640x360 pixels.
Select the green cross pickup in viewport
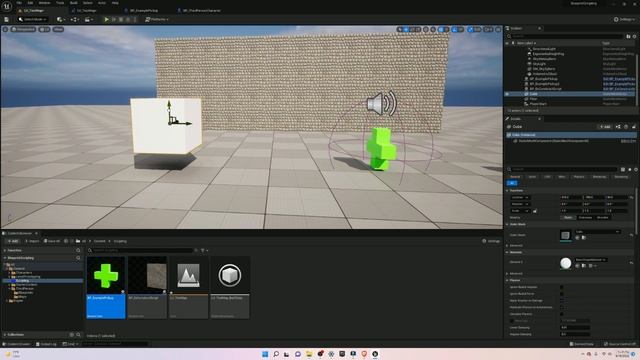pyautogui.click(x=381, y=149)
